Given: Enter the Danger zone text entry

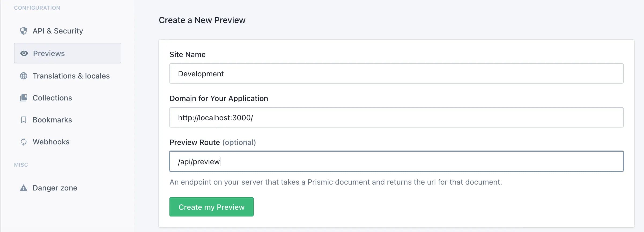Looking at the screenshot, I should pyautogui.click(x=55, y=188).
